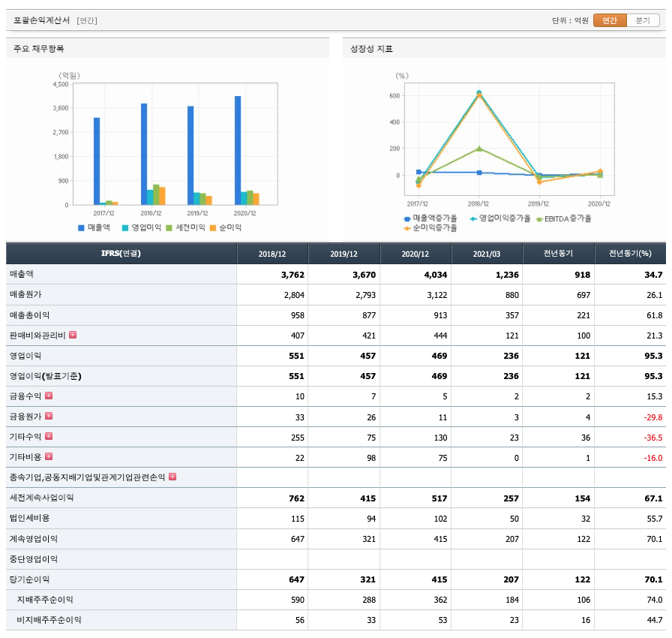
Task: Click the 1,236 sales value for 2021/03
Action: (507, 275)
